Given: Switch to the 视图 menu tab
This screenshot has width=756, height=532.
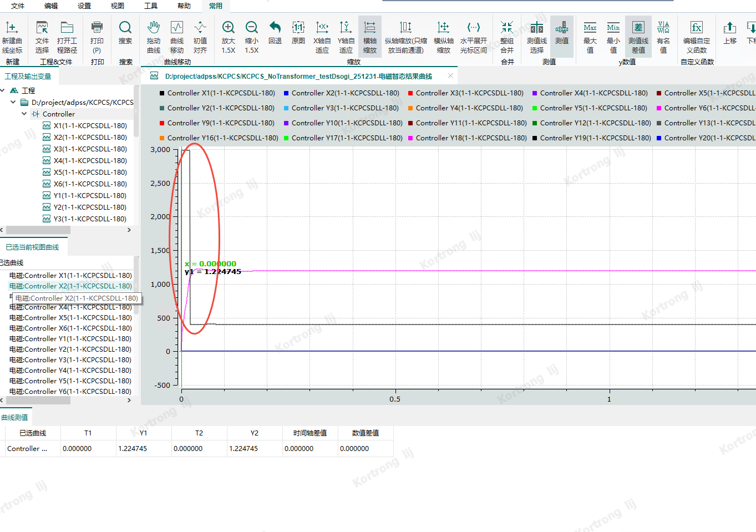Looking at the screenshot, I should pos(118,6).
